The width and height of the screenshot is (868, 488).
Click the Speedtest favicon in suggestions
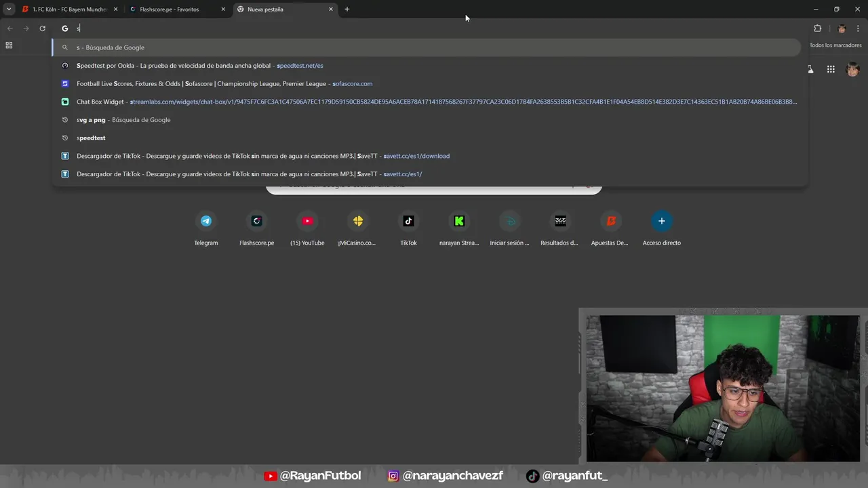pos(65,66)
